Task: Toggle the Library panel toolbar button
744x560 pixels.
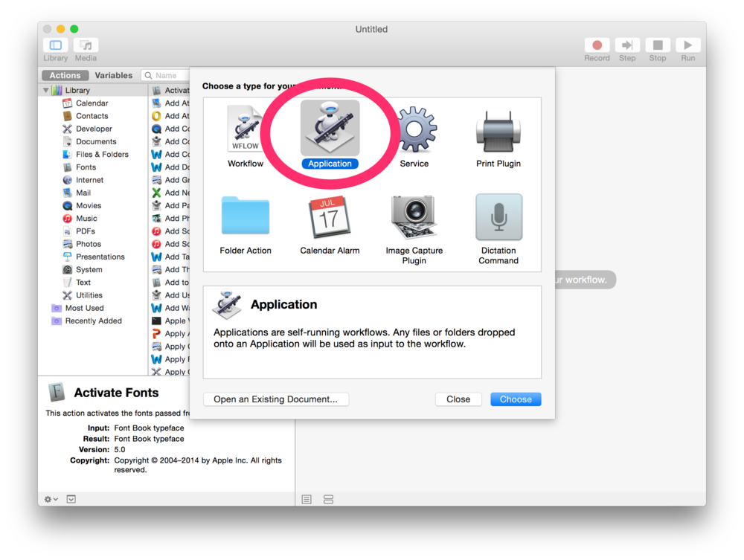Action: click(56, 45)
